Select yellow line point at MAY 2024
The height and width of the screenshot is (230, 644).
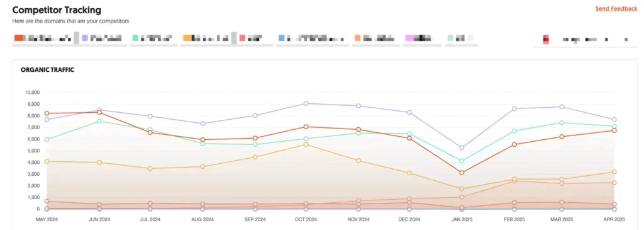[47, 161]
